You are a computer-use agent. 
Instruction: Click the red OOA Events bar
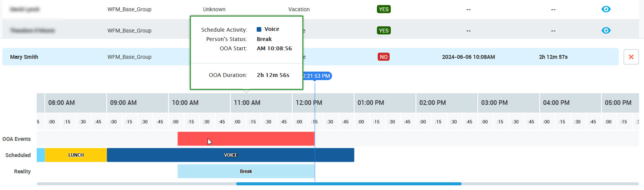(245, 139)
